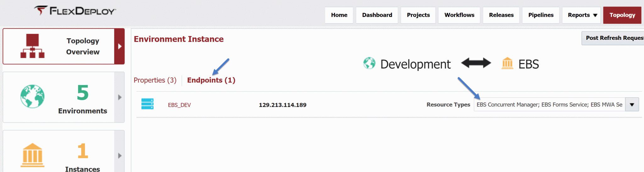This screenshot has height=172, width=644.
Task: Open the Resource Types dropdown arrow
Action: (x=632, y=105)
